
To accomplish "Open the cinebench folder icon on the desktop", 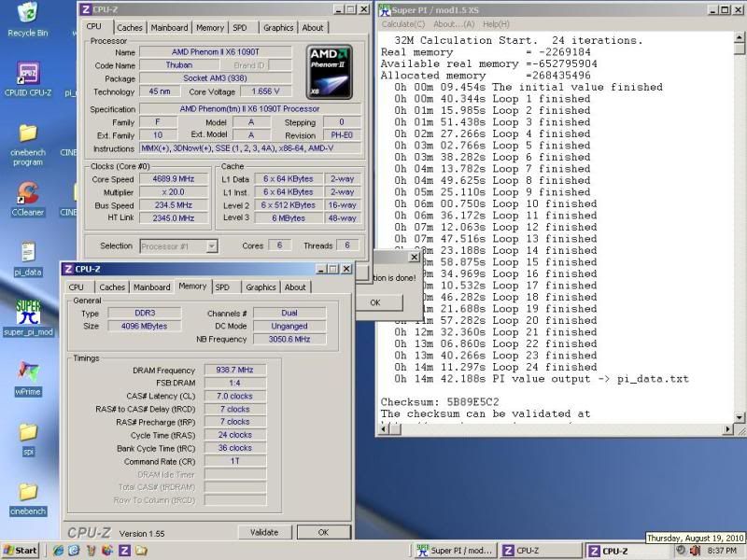I will 28,498.
